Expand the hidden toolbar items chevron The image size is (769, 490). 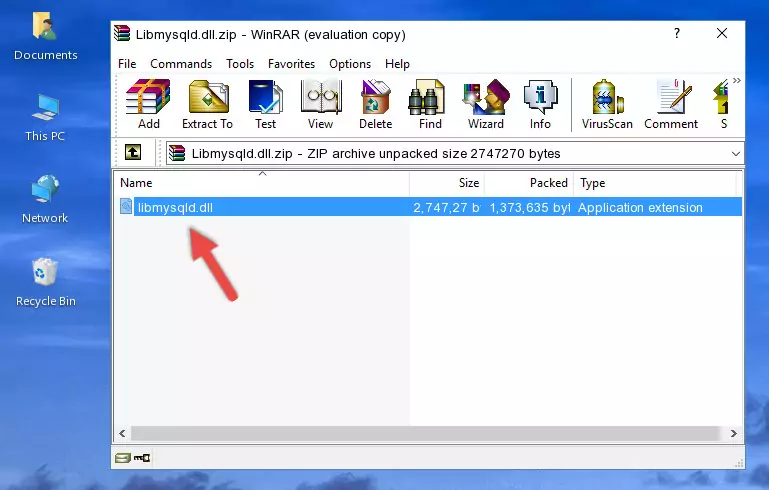coord(737,81)
